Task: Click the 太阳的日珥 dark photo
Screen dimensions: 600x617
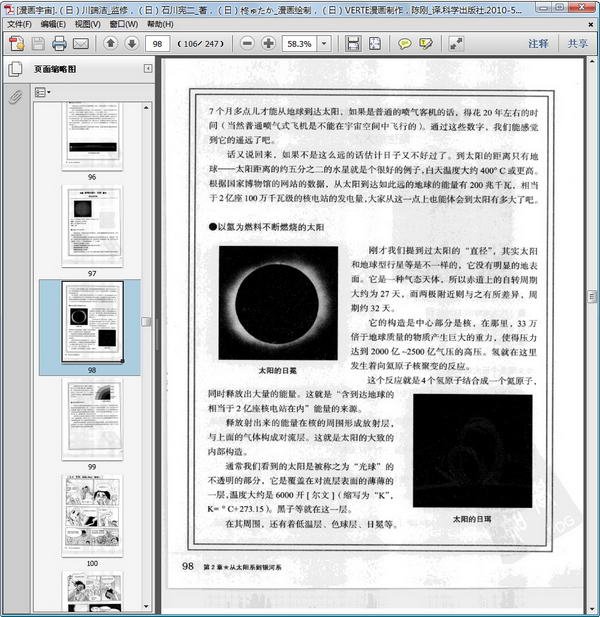Action: [x=473, y=451]
